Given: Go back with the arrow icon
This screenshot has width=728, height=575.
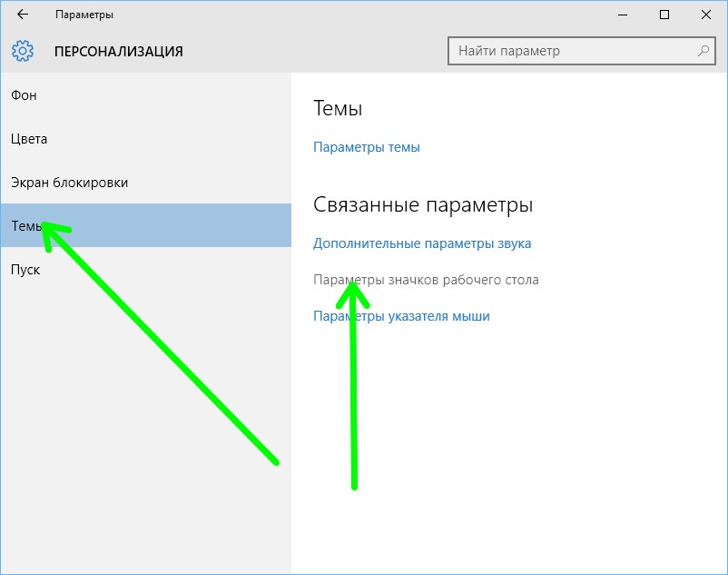Looking at the screenshot, I should coord(23,15).
